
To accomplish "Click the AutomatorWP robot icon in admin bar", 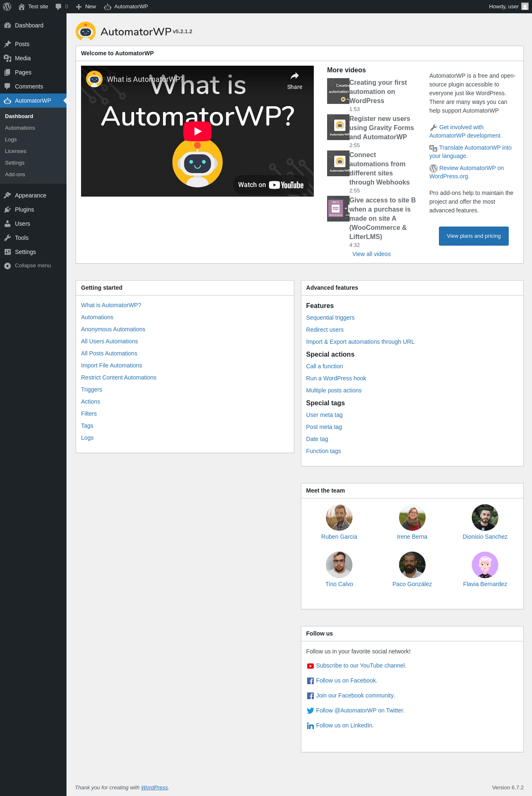I will 108,7.
